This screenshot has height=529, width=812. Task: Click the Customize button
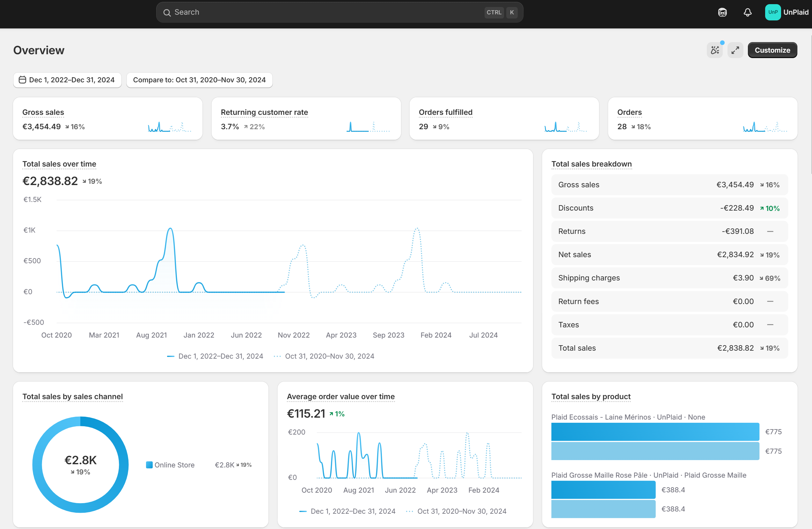click(772, 50)
